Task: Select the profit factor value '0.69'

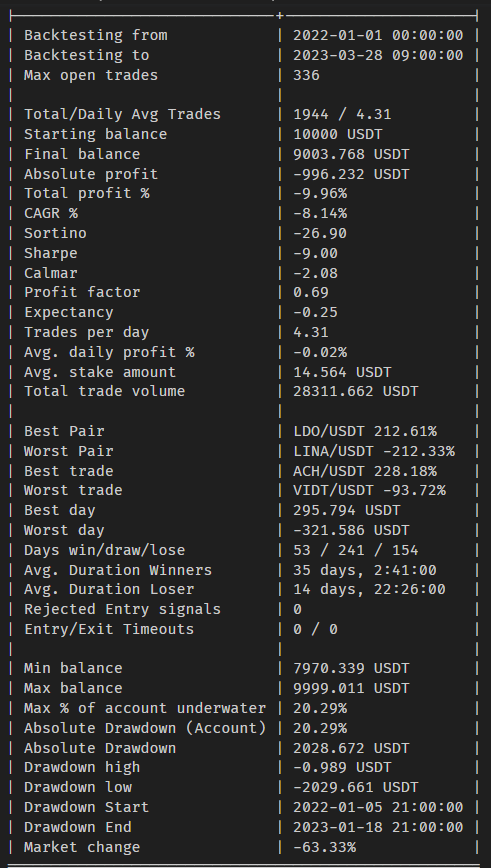Action: point(311,293)
